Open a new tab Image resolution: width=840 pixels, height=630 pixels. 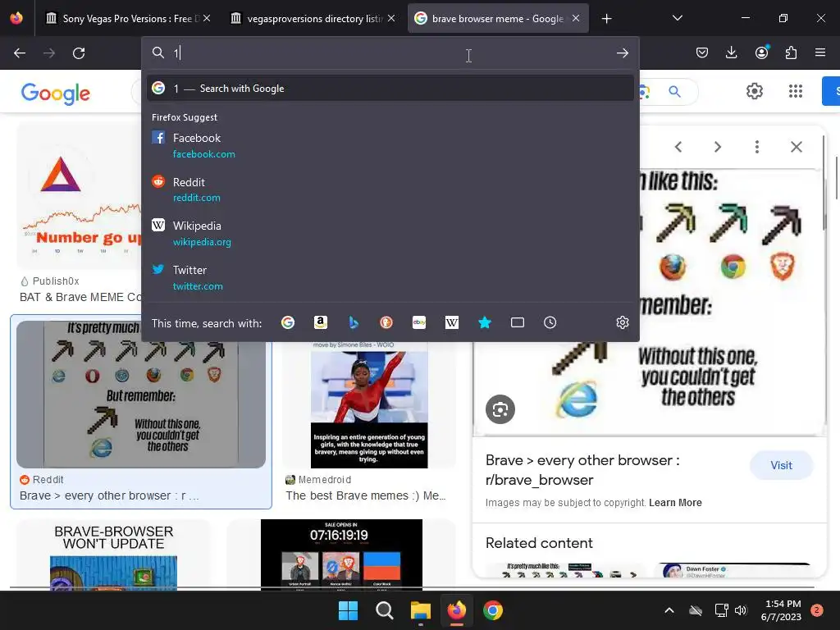tap(606, 19)
